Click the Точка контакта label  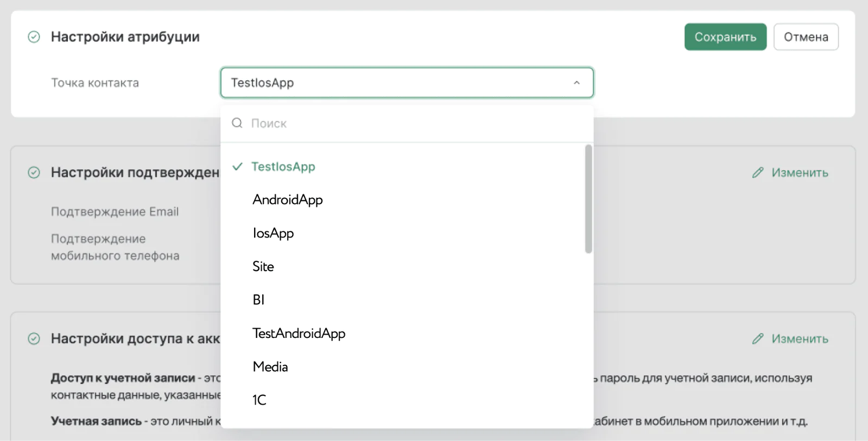tap(95, 83)
